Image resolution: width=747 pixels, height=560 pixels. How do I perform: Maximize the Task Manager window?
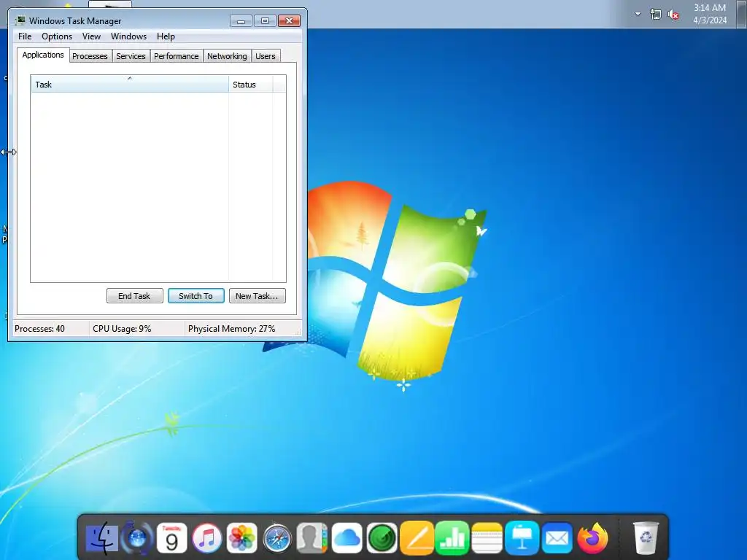pos(265,21)
